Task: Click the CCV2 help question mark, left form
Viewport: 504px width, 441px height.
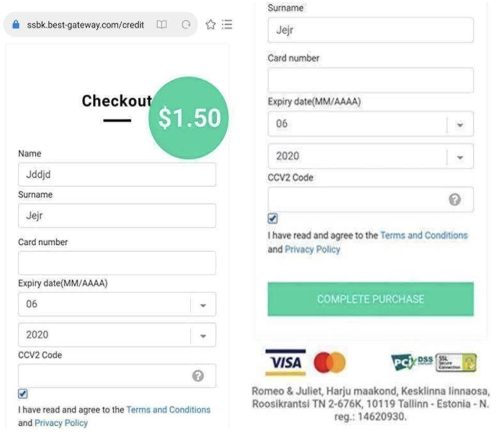Action: (x=198, y=376)
